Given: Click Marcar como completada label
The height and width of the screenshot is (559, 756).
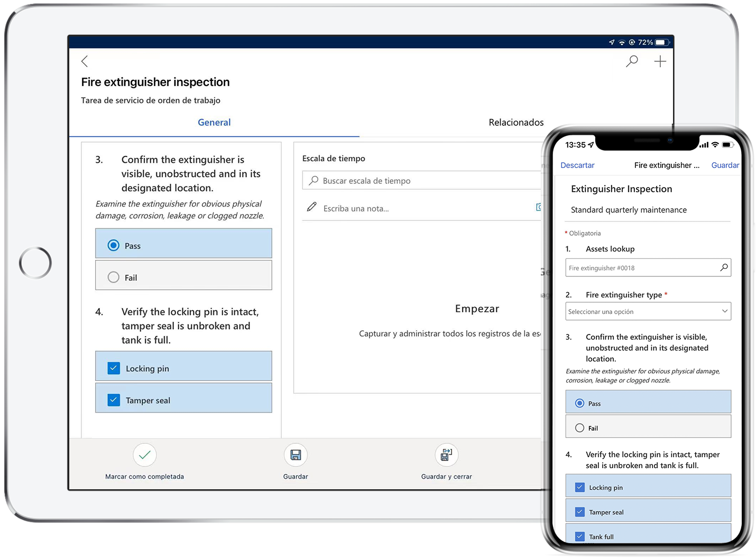Looking at the screenshot, I should pos(144,477).
